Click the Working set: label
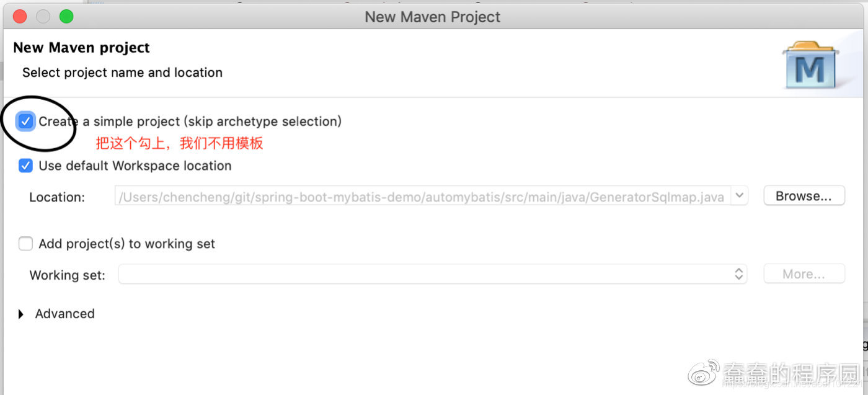This screenshot has width=868, height=395. click(67, 275)
